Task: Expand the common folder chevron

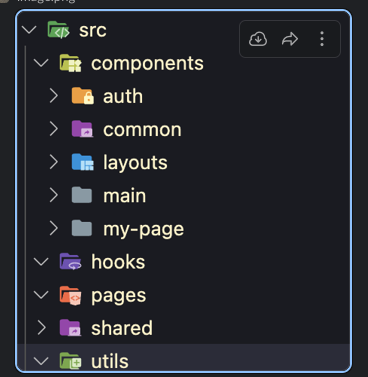Action: click(x=54, y=129)
